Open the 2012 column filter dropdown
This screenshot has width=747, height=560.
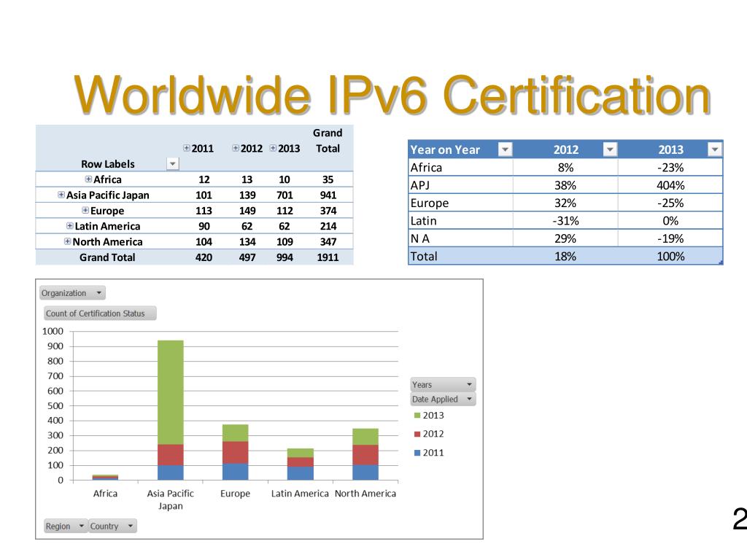(610, 149)
